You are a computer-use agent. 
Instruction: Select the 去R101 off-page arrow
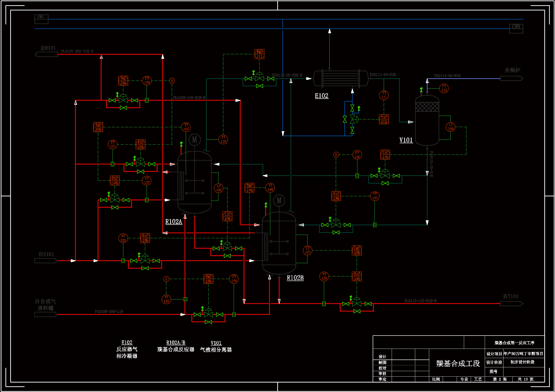pos(47,54)
